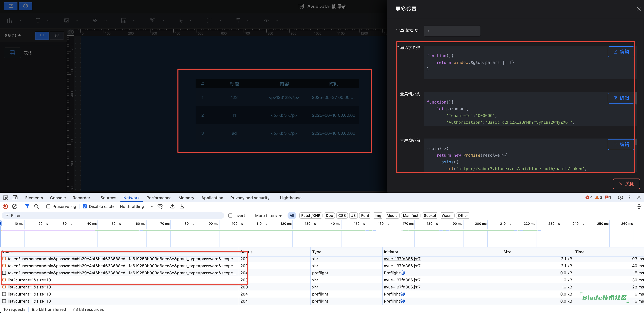Check the Invert filter checkbox
The height and width of the screenshot is (313, 644).
click(230, 216)
